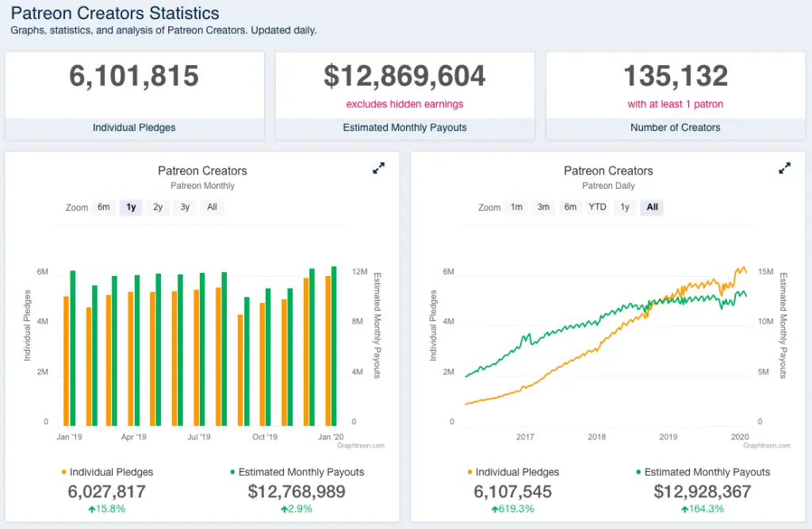Click the 2018 x-axis label
This screenshot has height=529, width=812.
(x=596, y=437)
